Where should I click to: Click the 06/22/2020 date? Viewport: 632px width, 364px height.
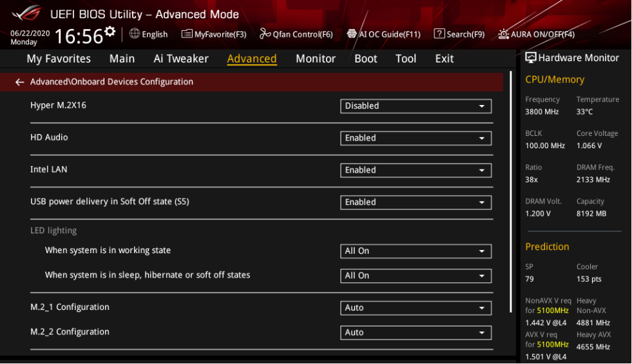coord(30,33)
